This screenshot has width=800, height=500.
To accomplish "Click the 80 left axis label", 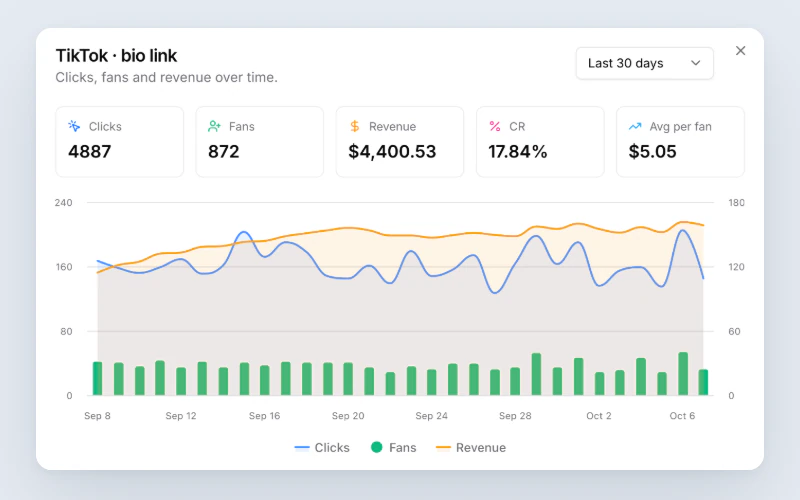I will tap(66, 332).
